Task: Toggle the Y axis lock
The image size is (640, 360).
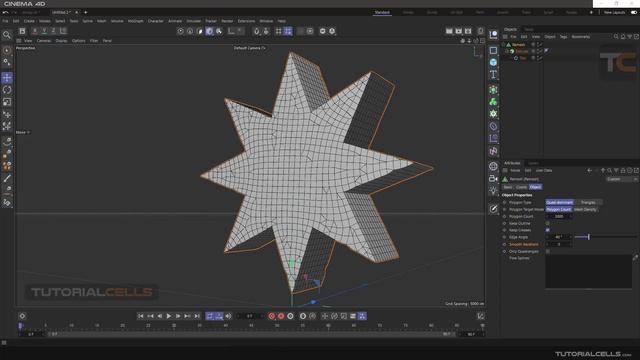Action: (44, 31)
